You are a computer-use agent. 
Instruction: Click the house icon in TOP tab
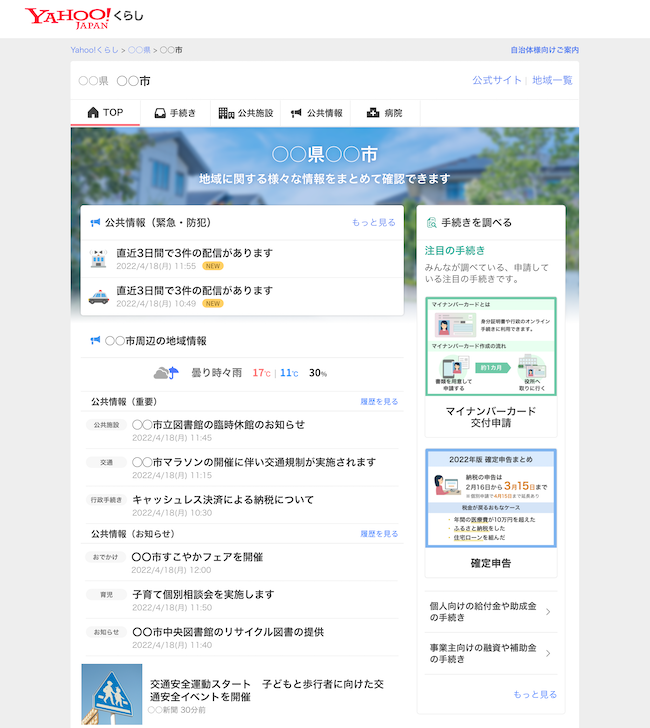(x=93, y=112)
